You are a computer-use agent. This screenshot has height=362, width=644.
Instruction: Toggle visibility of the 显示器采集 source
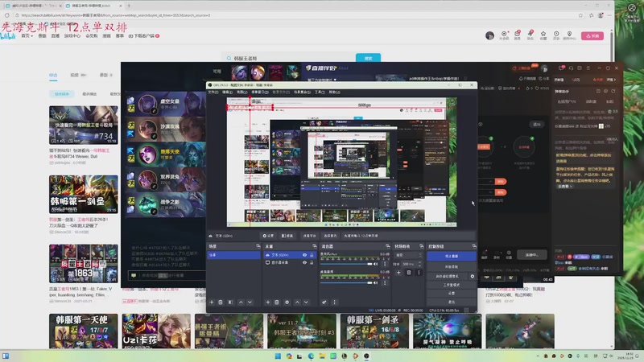click(304, 262)
